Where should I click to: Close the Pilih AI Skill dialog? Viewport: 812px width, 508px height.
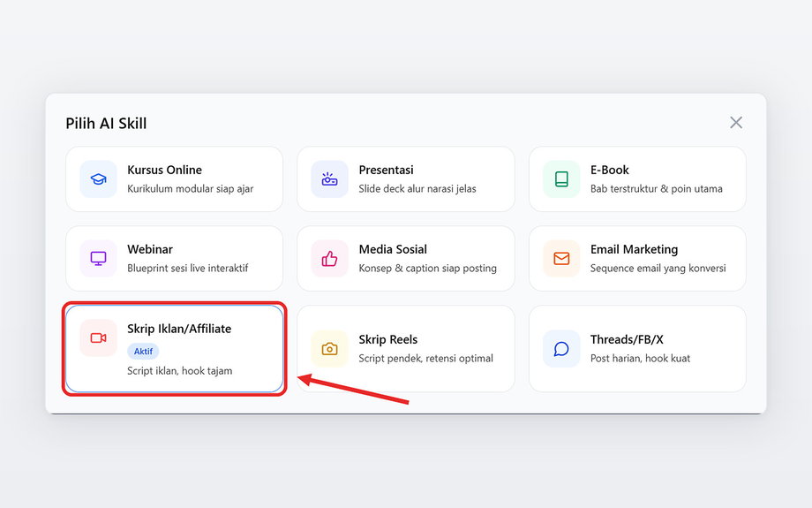click(736, 122)
